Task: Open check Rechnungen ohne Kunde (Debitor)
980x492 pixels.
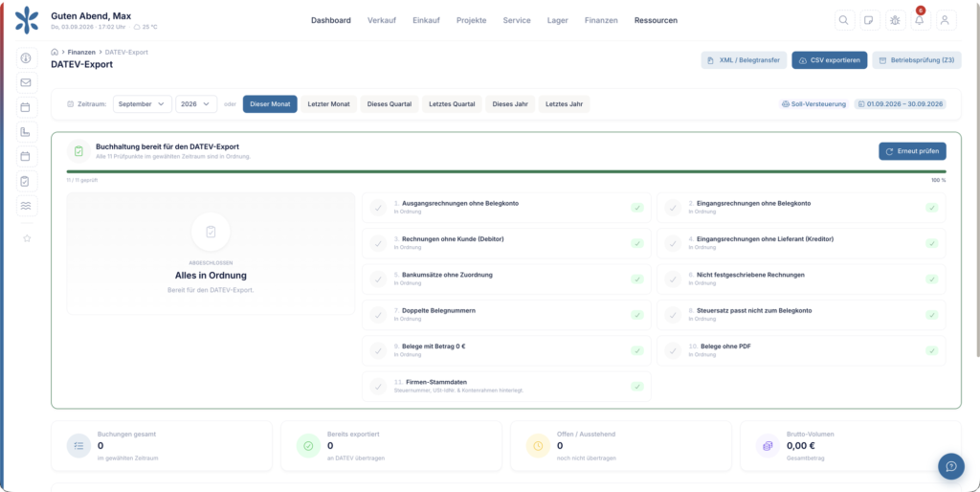Action: pos(506,243)
